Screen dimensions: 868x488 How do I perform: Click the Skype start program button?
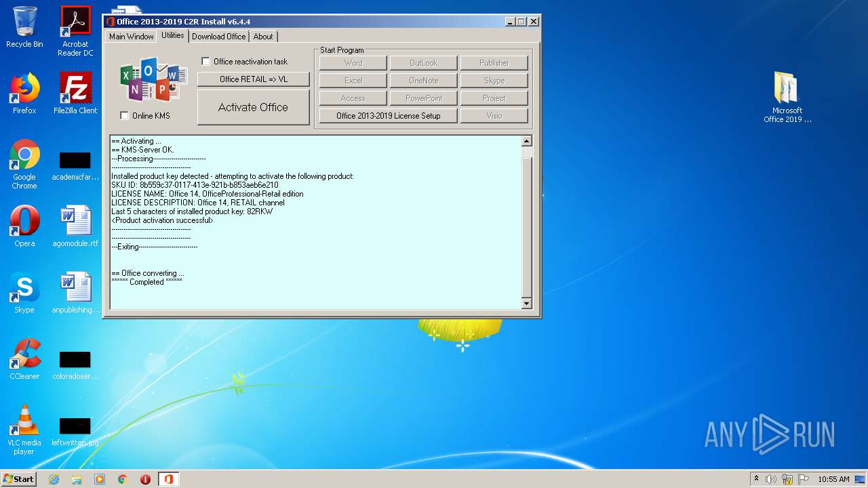click(x=494, y=81)
